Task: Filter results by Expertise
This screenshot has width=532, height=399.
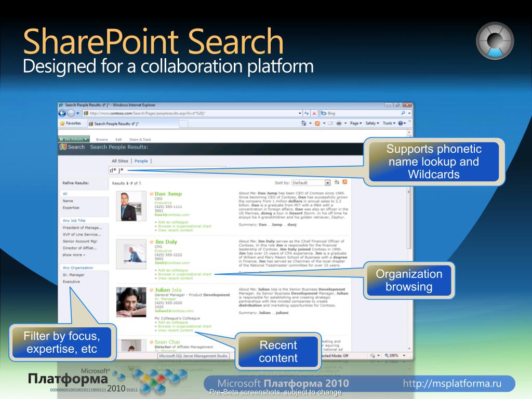Action: coord(71,208)
